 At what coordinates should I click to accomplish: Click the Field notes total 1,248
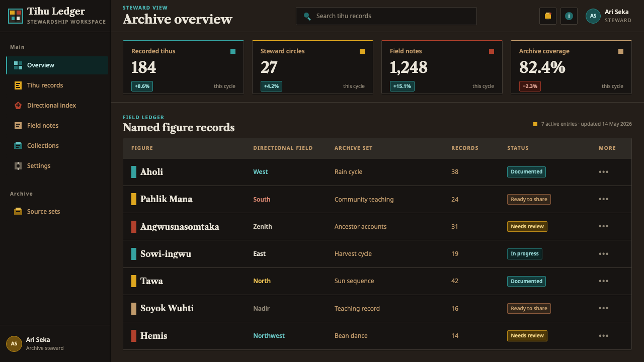pos(409,67)
